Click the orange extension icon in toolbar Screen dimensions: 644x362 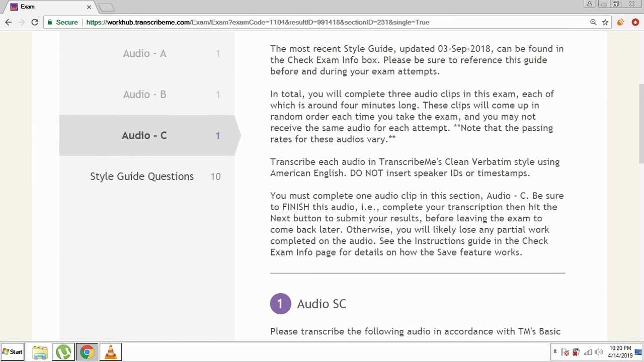point(620,22)
